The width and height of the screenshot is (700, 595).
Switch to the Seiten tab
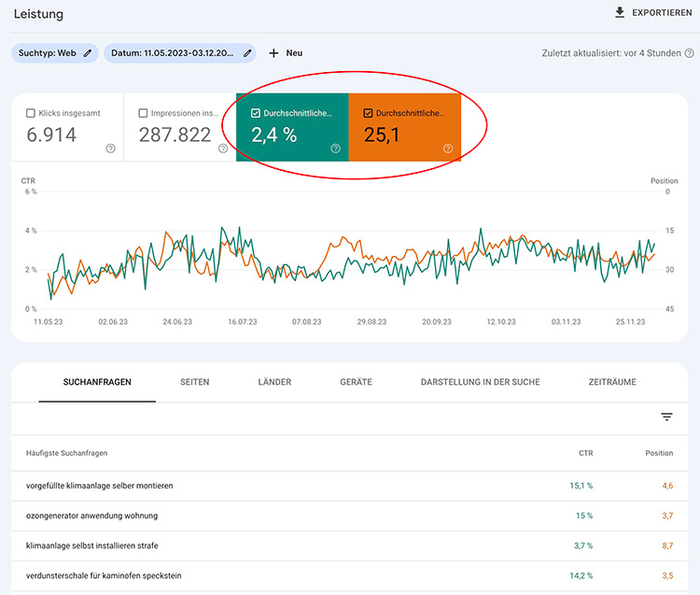(x=195, y=382)
